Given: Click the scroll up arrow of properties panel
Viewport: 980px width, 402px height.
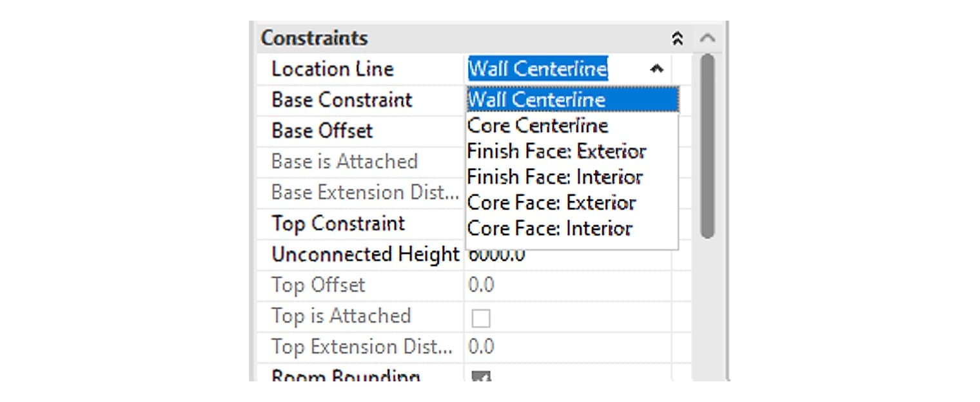Looking at the screenshot, I should click(708, 39).
